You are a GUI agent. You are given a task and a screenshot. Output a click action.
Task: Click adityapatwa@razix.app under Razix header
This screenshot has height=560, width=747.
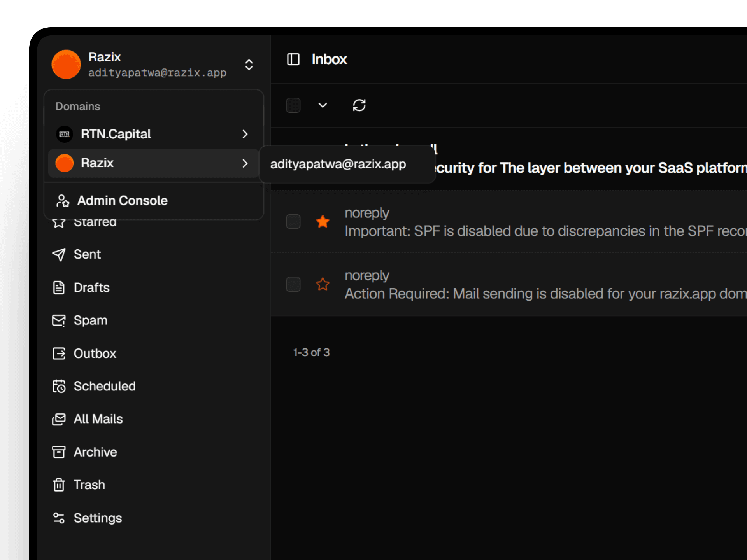coord(157,73)
